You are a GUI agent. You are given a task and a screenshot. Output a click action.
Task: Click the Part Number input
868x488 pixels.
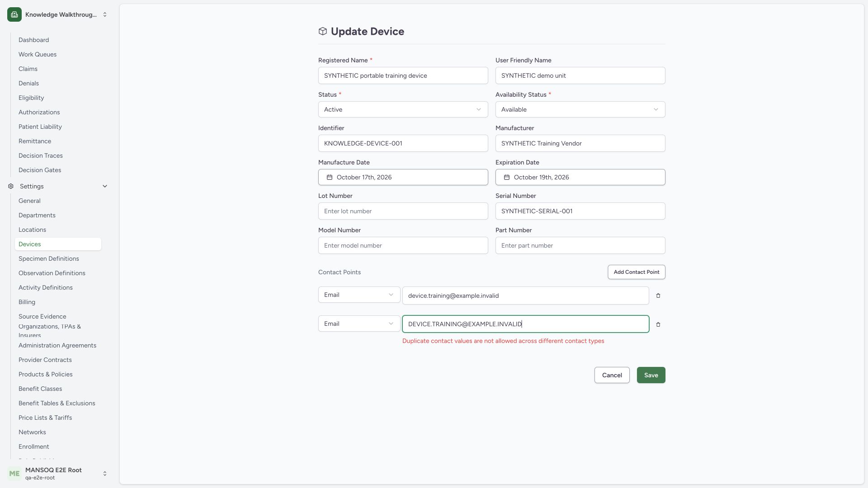pyautogui.click(x=580, y=245)
